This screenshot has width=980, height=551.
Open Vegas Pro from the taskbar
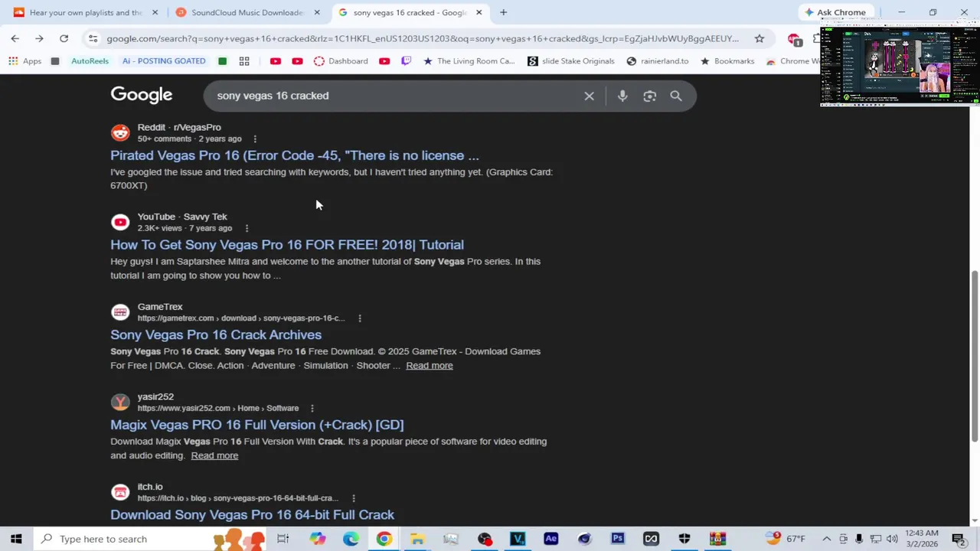click(x=518, y=539)
